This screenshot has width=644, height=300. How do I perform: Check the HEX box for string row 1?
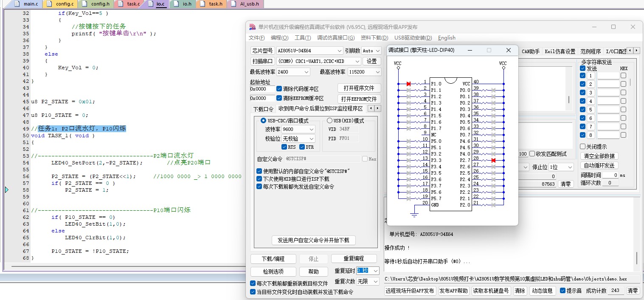click(x=623, y=76)
